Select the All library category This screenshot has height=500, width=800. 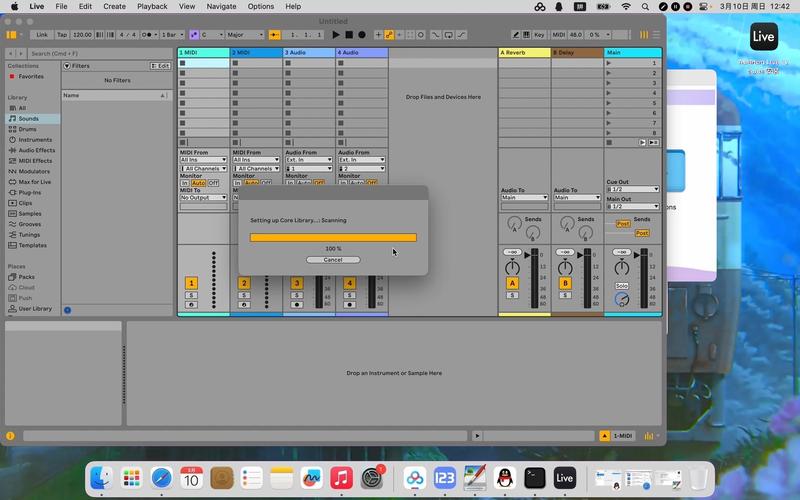(22, 108)
